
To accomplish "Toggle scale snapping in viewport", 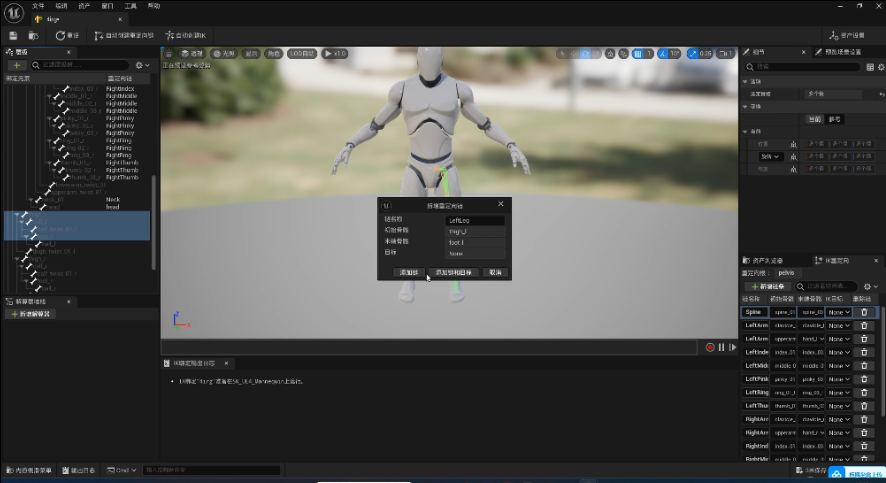I will click(693, 54).
